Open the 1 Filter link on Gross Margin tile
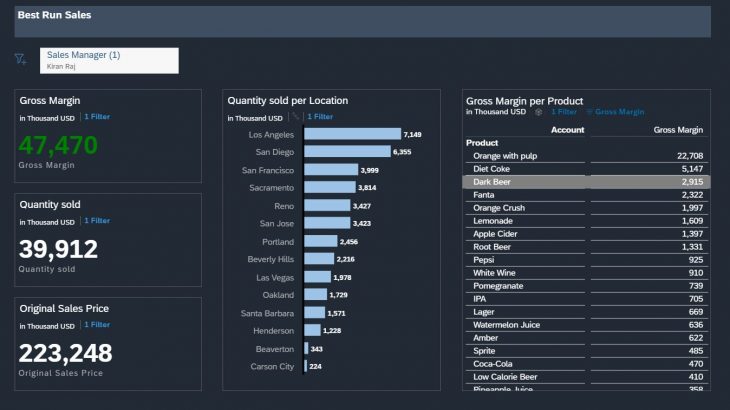Screen dimensions: 730x410 tap(97, 117)
